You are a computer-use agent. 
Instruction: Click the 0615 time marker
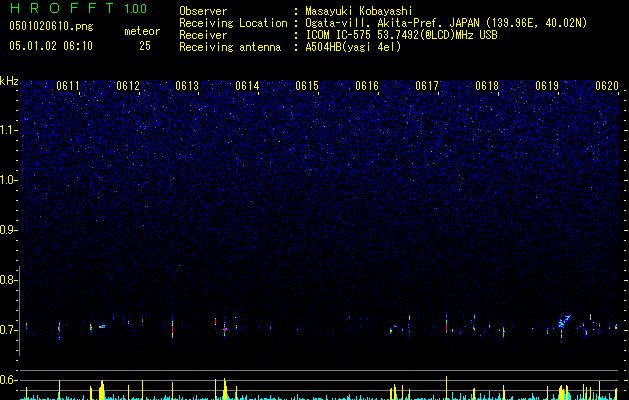[x=307, y=86]
